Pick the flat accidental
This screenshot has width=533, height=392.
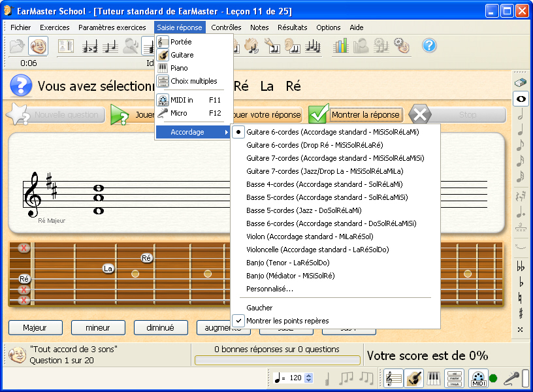pyautogui.click(x=521, y=282)
